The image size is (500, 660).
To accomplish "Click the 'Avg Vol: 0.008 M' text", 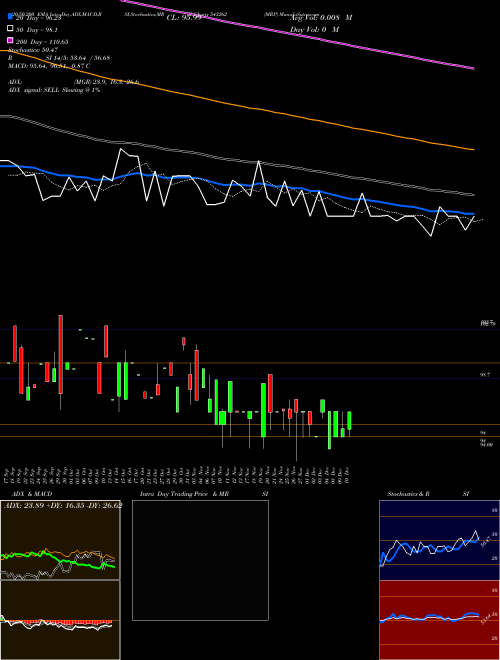I will [321, 18].
